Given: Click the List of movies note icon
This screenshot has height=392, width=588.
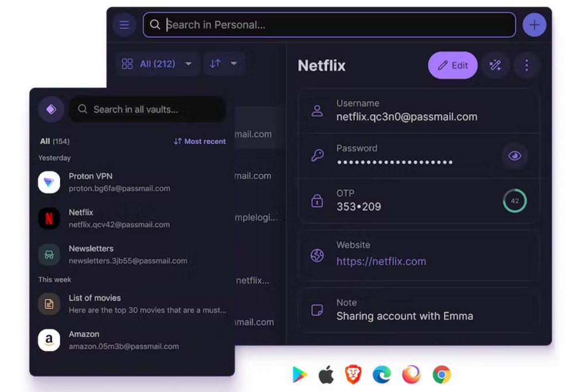Looking at the screenshot, I should point(49,304).
